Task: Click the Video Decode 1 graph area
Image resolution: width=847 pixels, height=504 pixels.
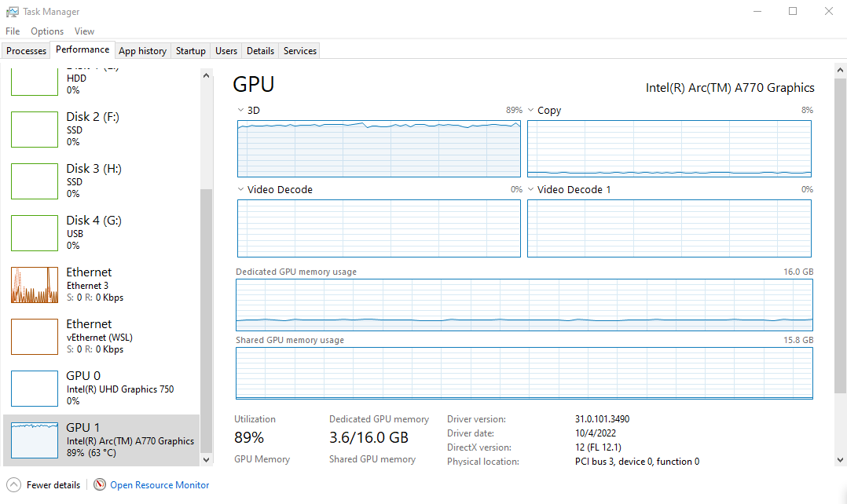Action: click(x=669, y=228)
